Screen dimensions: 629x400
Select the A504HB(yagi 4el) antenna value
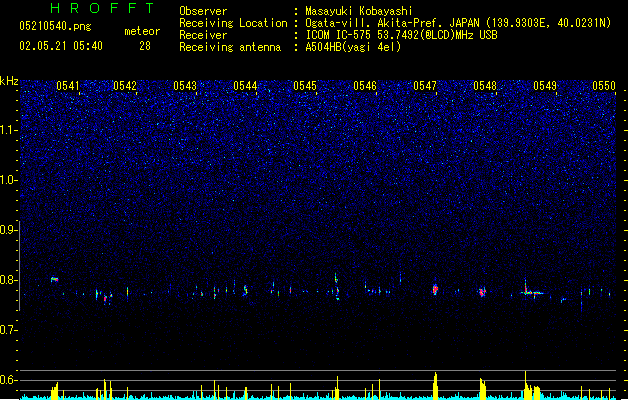353,47
